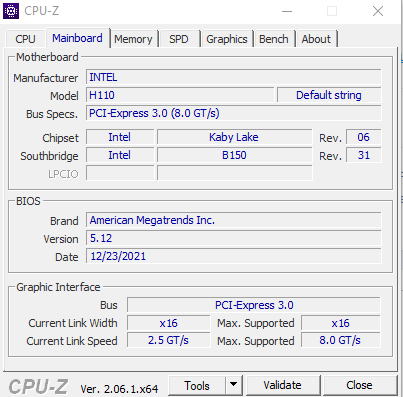Click the Validate button
Image resolution: width=403 pixels, height=397 pixels.
click(x=282, y=385)
